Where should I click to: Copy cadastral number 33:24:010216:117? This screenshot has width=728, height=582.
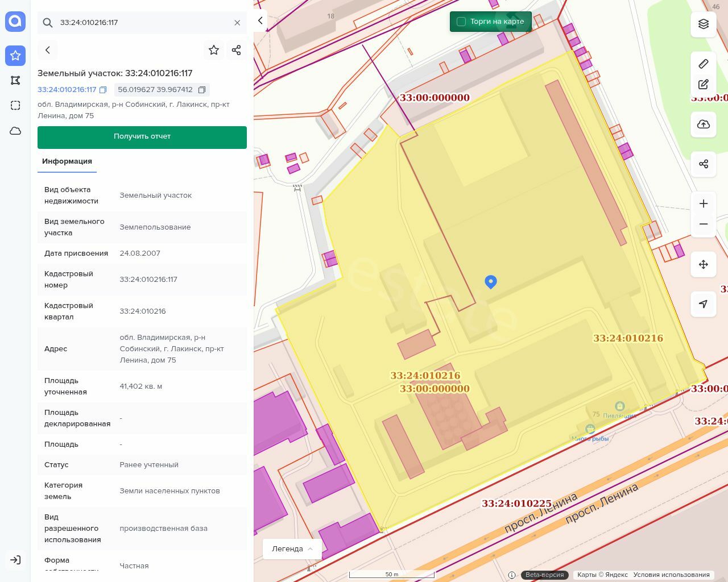pyautogui.click(x=103, y=90)
